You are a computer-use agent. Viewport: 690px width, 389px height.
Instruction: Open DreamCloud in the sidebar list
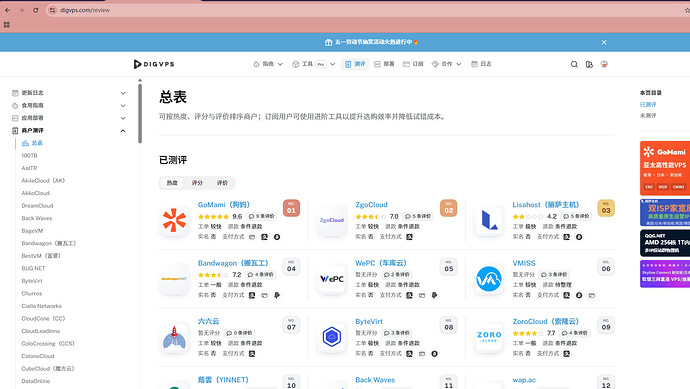[x=37, y=206]
